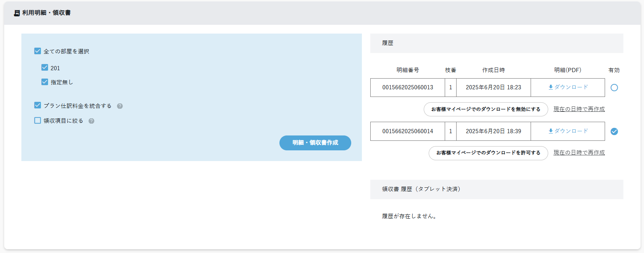Toggle the 全ての部屋を選択 checkbox
The height and width of the screenshot is (253, 644).
[37, 51]
